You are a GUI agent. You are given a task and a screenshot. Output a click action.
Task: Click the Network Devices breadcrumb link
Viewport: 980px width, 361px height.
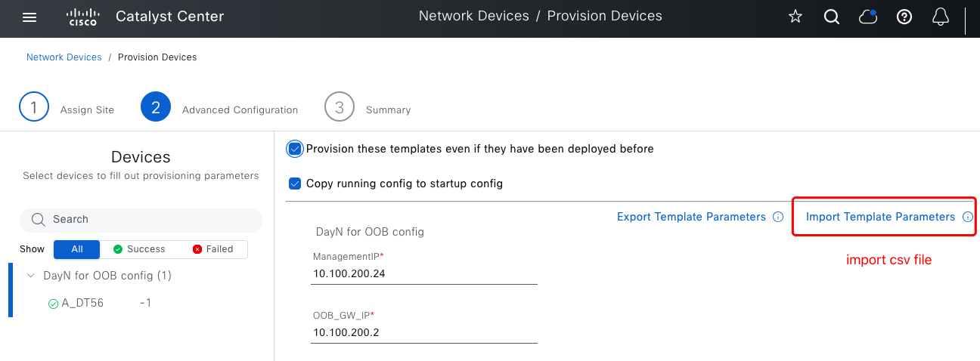click(x=64, y=57)
